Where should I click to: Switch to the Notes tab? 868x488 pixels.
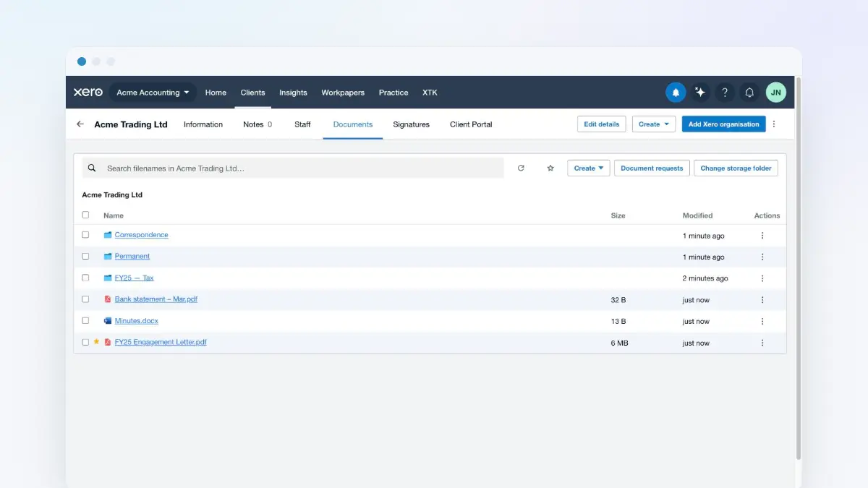click(258, 124)
